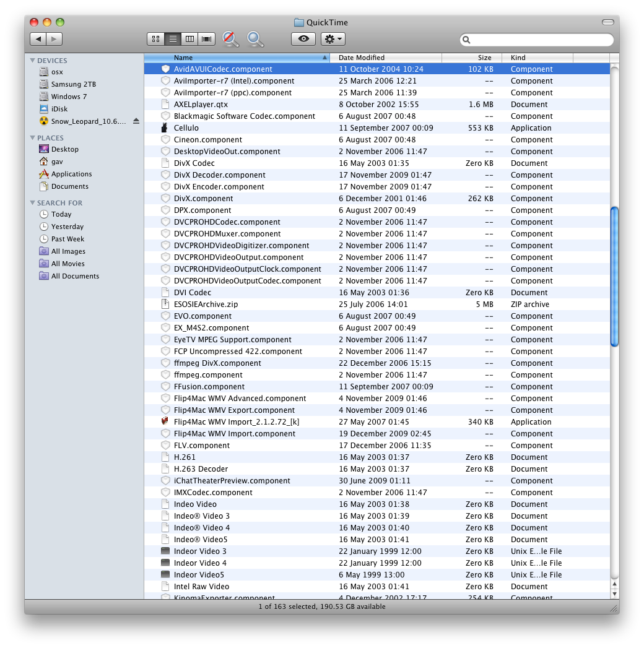Select Indeo® Video 4 document
This screenshot has width=644, height=648.
[x=202, y=527]
